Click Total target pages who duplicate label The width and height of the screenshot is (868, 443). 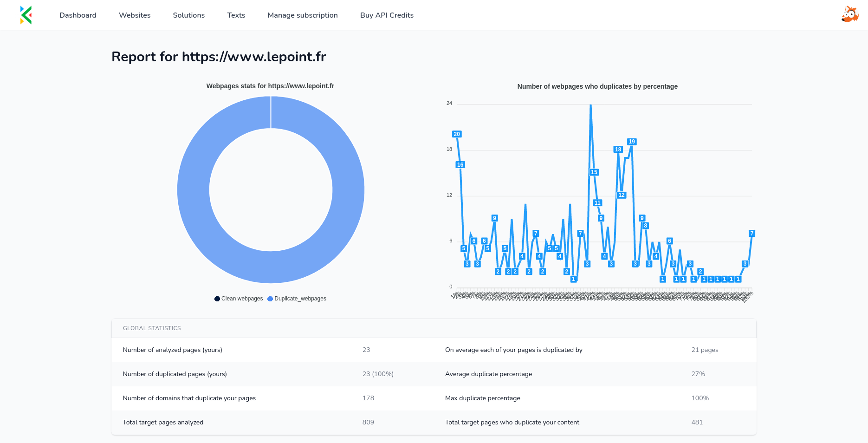(512, 423)
